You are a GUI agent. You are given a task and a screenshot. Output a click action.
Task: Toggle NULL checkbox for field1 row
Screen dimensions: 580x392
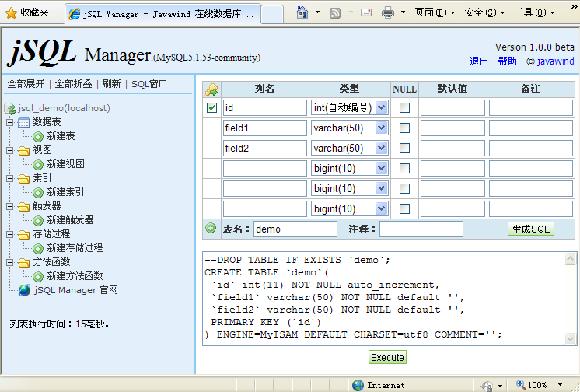point(404,128)
